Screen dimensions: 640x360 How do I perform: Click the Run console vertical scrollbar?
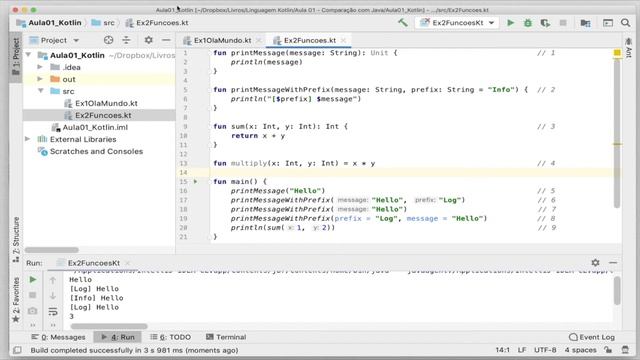[617, 290]
